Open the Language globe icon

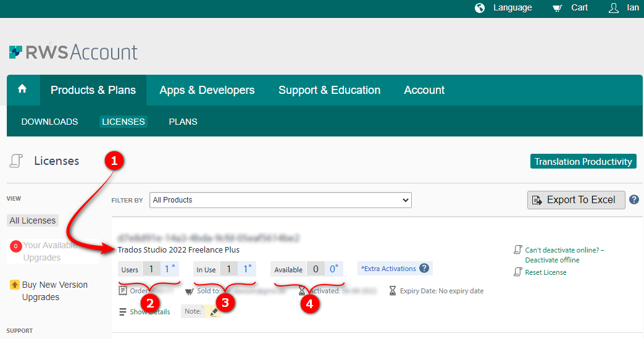click(480, 8)
